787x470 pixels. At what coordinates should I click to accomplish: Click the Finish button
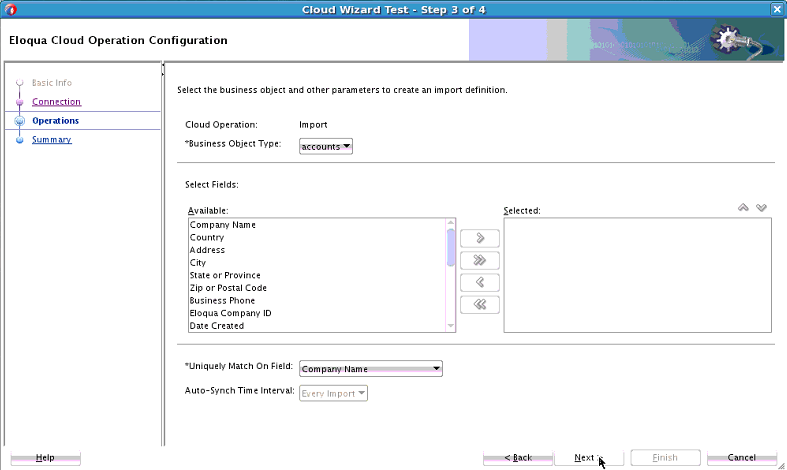(665, 457)
